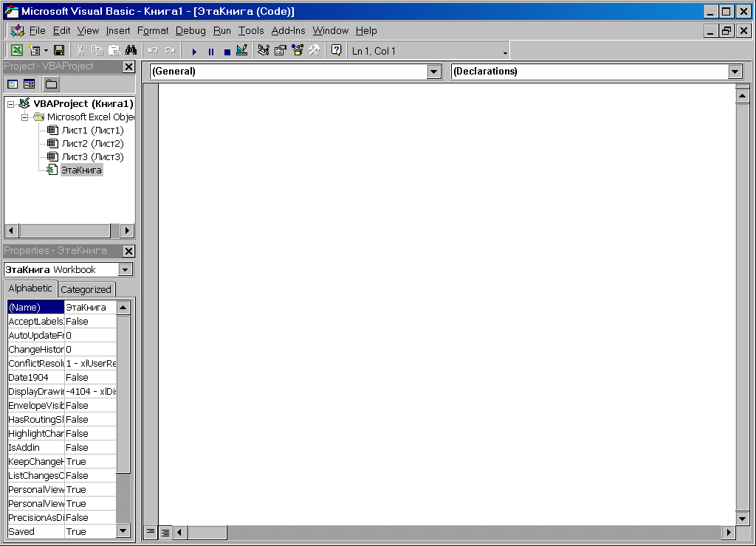Click the Paste clipboard icon
This screenshot has height=546, width=756.
[x=114, y=50]
